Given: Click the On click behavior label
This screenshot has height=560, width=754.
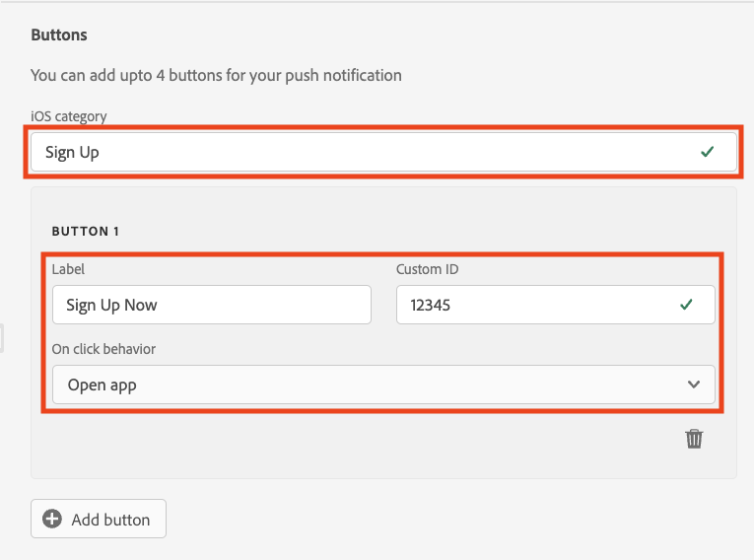Looking at the screenshot, I should pyautogui.click(x=103, y=349).
